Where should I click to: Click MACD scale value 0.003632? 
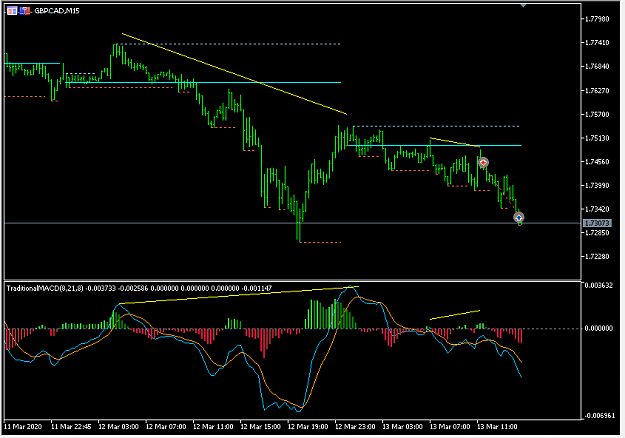point(599,285)
